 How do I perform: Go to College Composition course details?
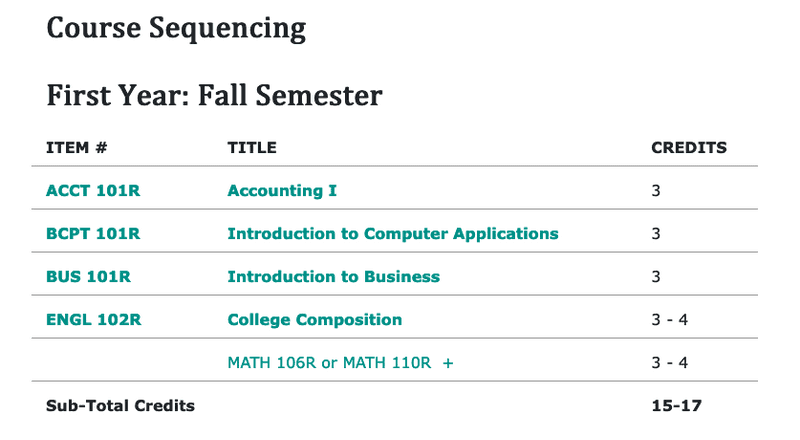click(315, 320)
